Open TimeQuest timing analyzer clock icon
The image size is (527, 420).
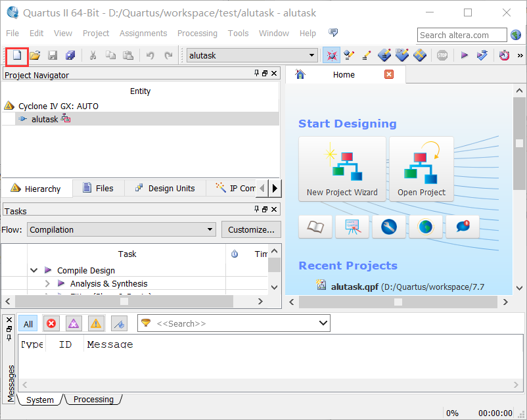tap(504, 55)
